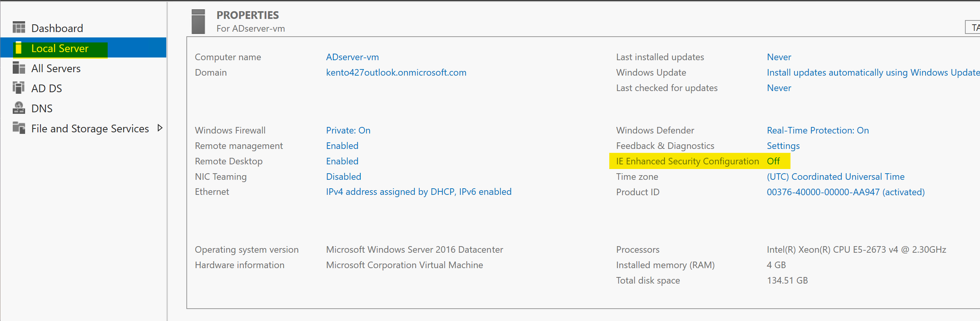Click the 'Last installed updates' label
This screenshot has width=980, height=321.
[x=660, y=57]
